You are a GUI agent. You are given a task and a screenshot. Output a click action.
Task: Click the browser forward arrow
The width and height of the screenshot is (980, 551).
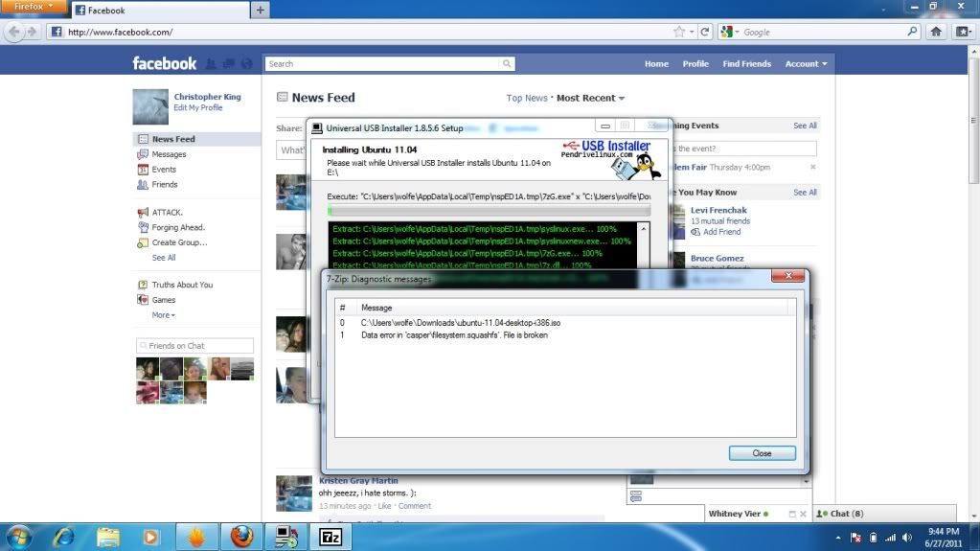coord(32,32)
